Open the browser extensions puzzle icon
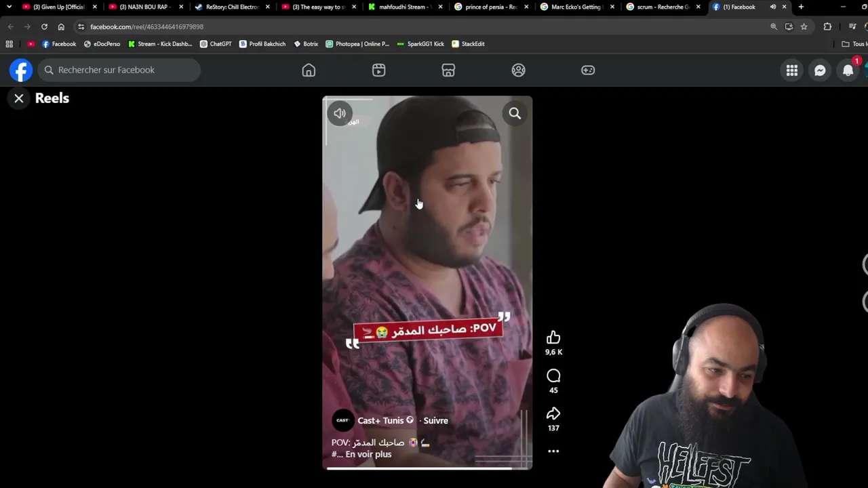 point(827,26)
